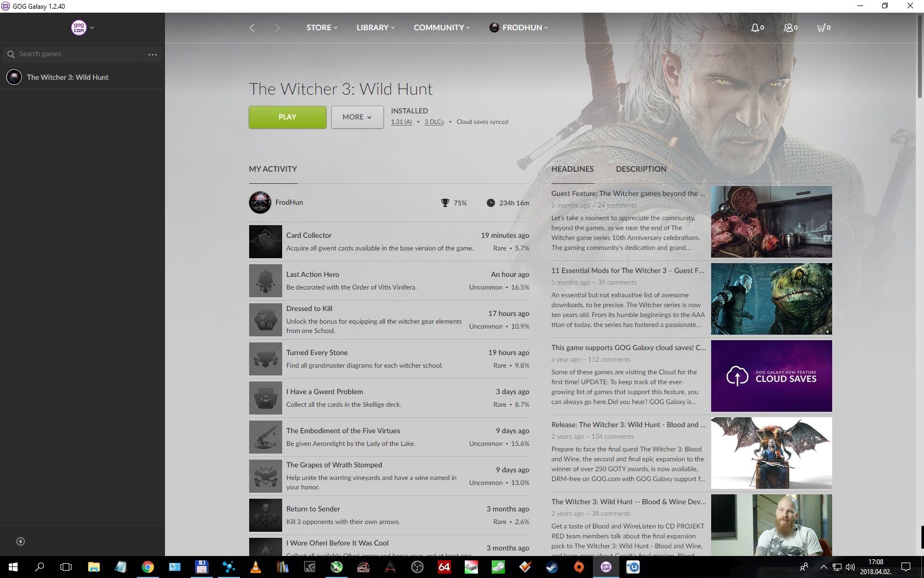Click the Embodiment of Five Virtues icon
Image resolution: width=924 pixels, height=578 pixels.
click(265, 437)
